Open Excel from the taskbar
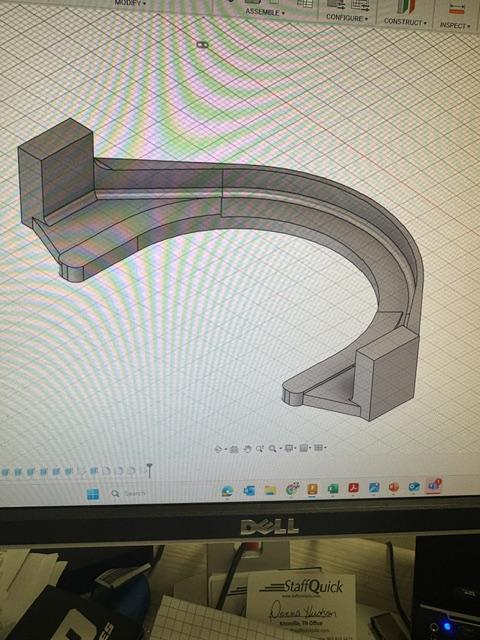The height and width of the screenshot is (640, 480). coord(333,488)
